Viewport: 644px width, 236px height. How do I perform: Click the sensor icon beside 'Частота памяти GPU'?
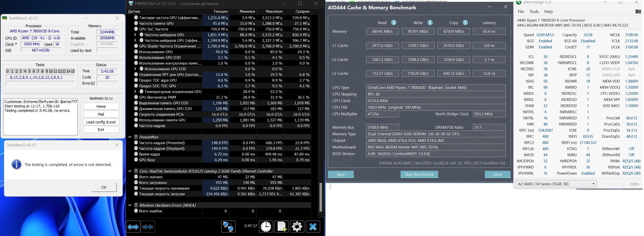[x=136, y=23]
